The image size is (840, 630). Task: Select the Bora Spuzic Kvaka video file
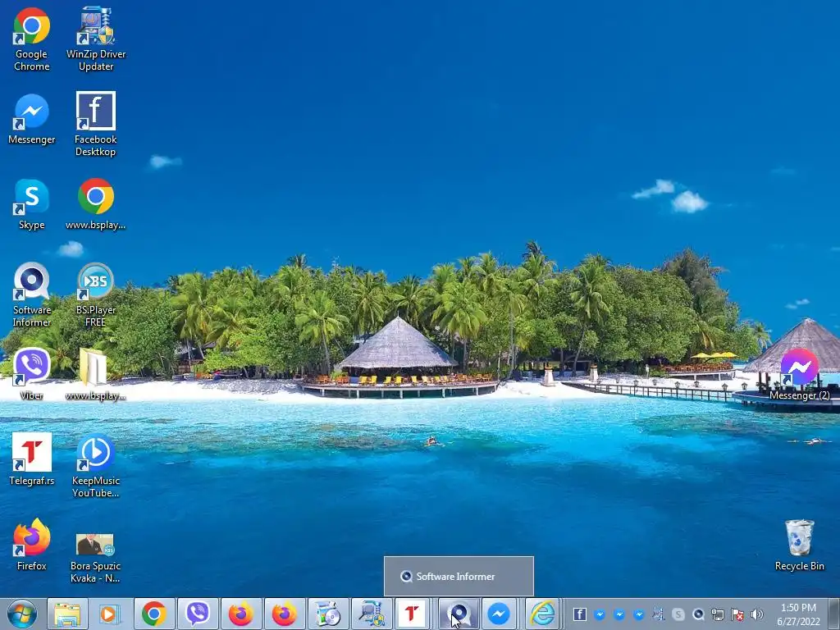pyautogui.click(x=96, y=557)
